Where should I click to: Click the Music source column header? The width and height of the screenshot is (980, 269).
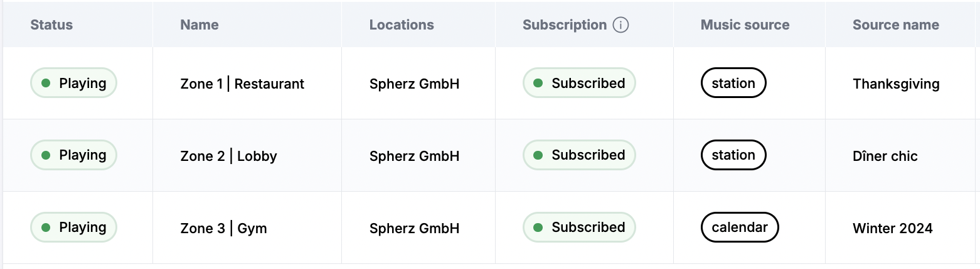click(745, 25)
